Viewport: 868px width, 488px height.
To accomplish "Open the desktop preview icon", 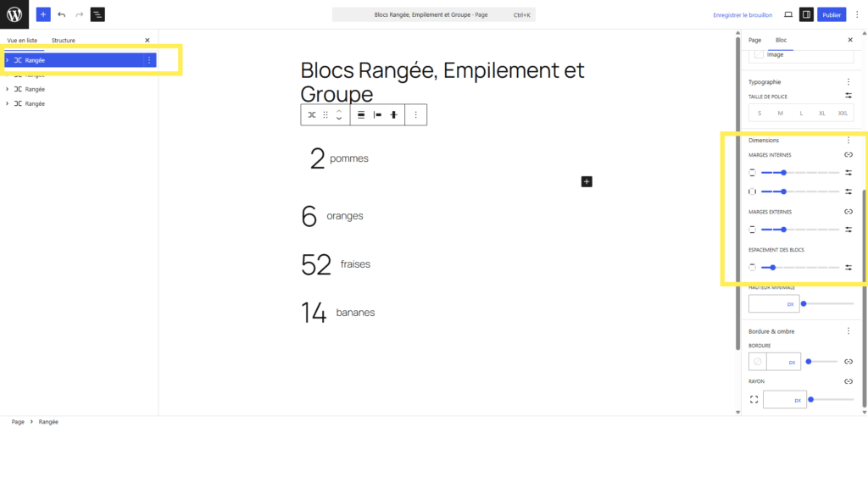I will [x=788, y=14].
